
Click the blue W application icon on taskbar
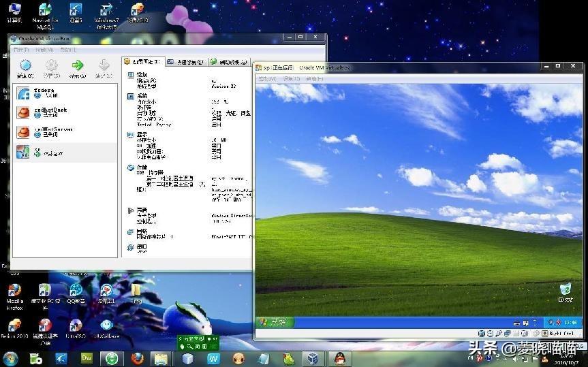213,358
